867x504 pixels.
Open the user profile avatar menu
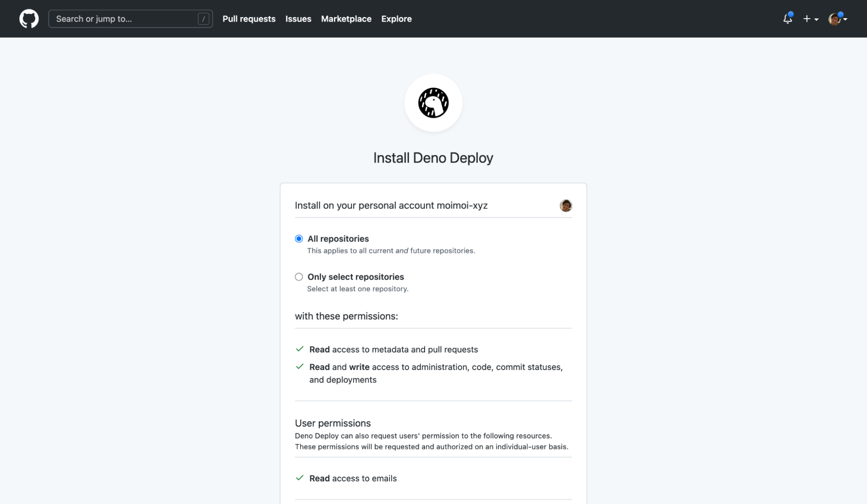(834, 19)
